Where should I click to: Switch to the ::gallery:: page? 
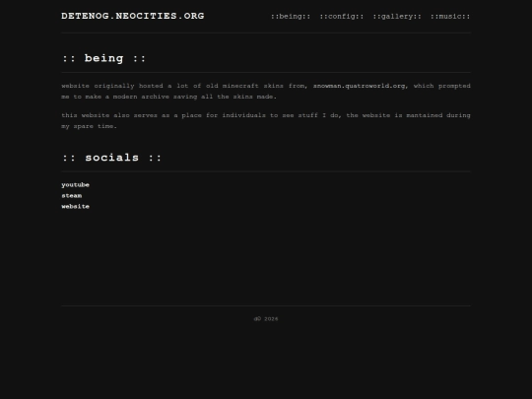[397, 17]
